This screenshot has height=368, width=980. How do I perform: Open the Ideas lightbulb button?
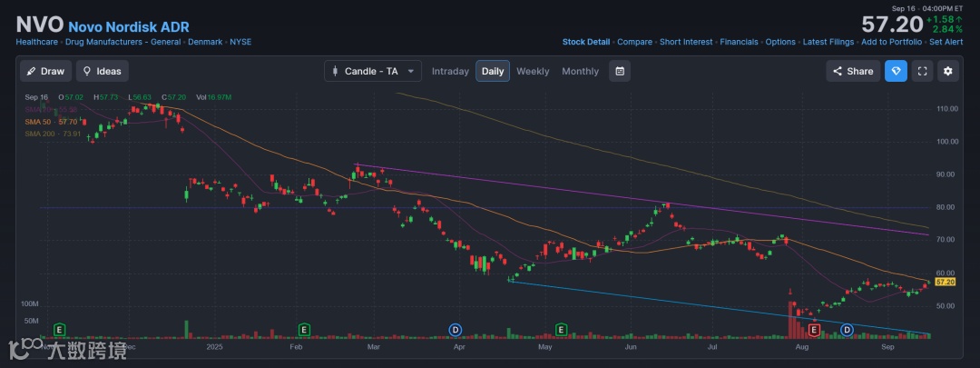(x=103, y=72)
